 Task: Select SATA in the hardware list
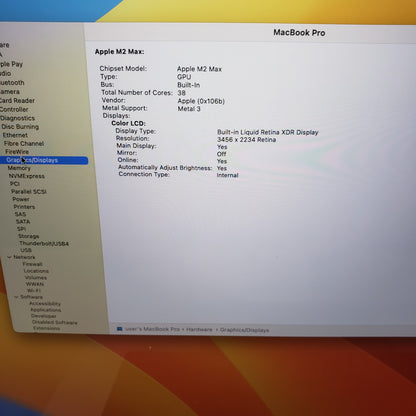coord(23,221)
